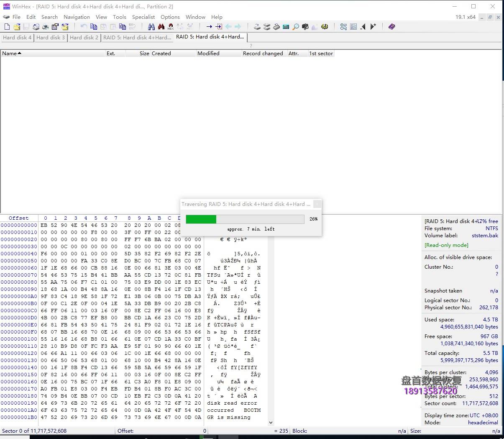Switch to the inactive RAID 5 tab
This screenshot has height=439, width=504.
(x=137, y=37)
